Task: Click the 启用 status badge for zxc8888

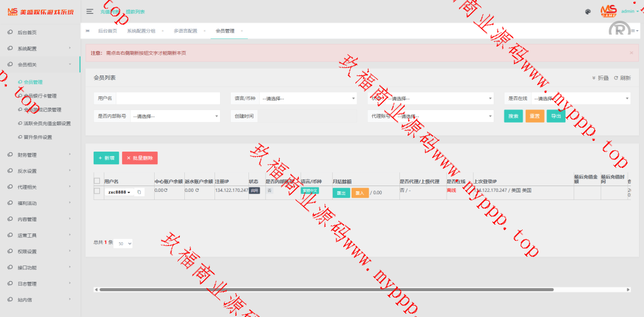Action: tap(254, 190)
